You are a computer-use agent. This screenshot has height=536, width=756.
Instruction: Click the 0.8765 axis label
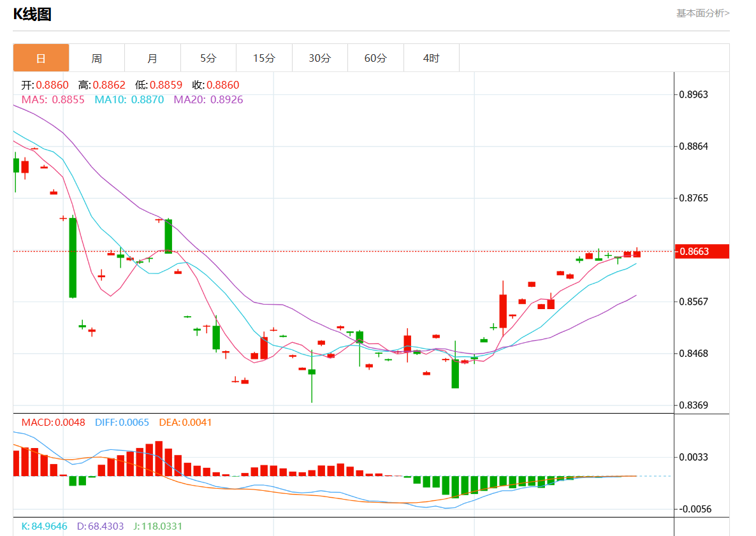pyautogui.click(x=694, y=198)
